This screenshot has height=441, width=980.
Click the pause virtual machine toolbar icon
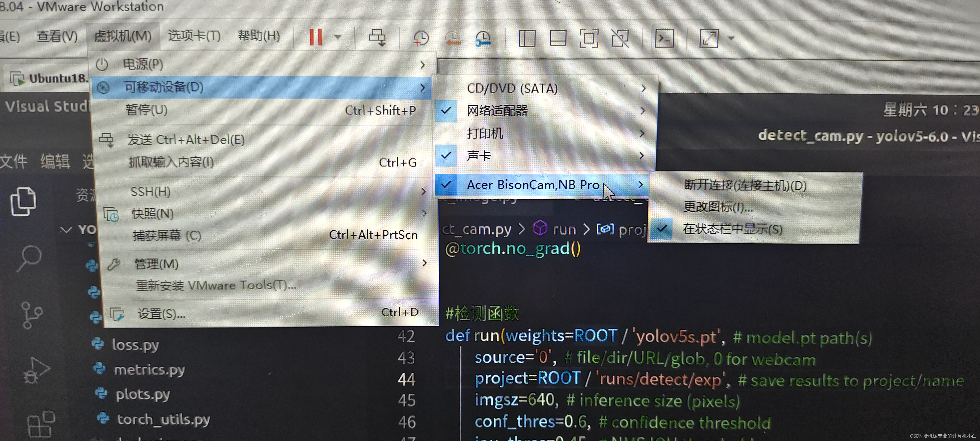[x=316, y=37]
